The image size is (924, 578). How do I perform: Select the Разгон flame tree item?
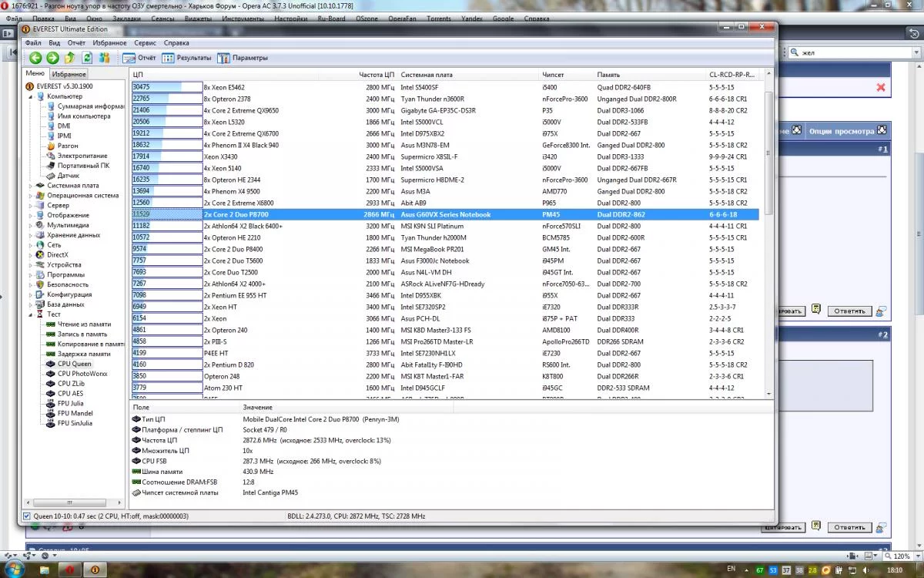[62, 146]
